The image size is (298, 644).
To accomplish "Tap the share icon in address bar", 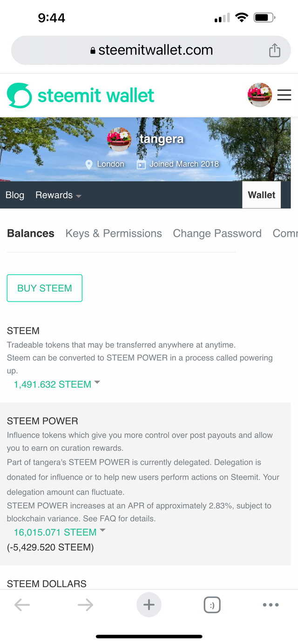I will (275, 50).
